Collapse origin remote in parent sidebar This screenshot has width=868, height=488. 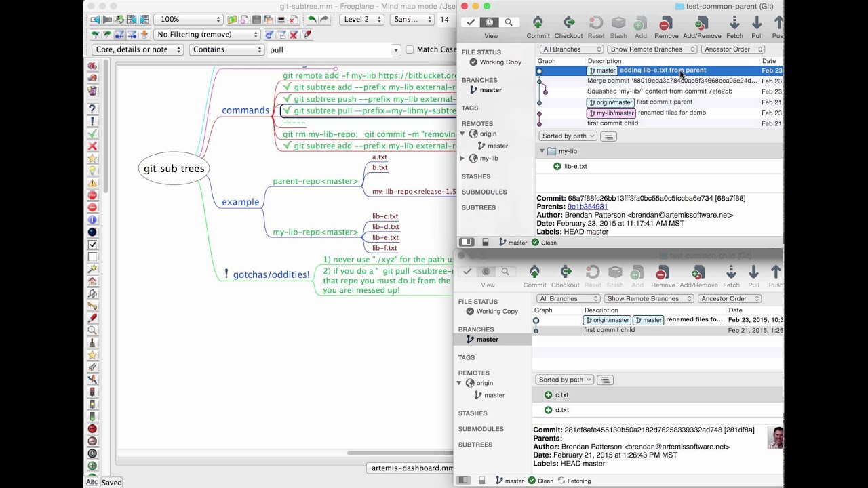point(463,134)
